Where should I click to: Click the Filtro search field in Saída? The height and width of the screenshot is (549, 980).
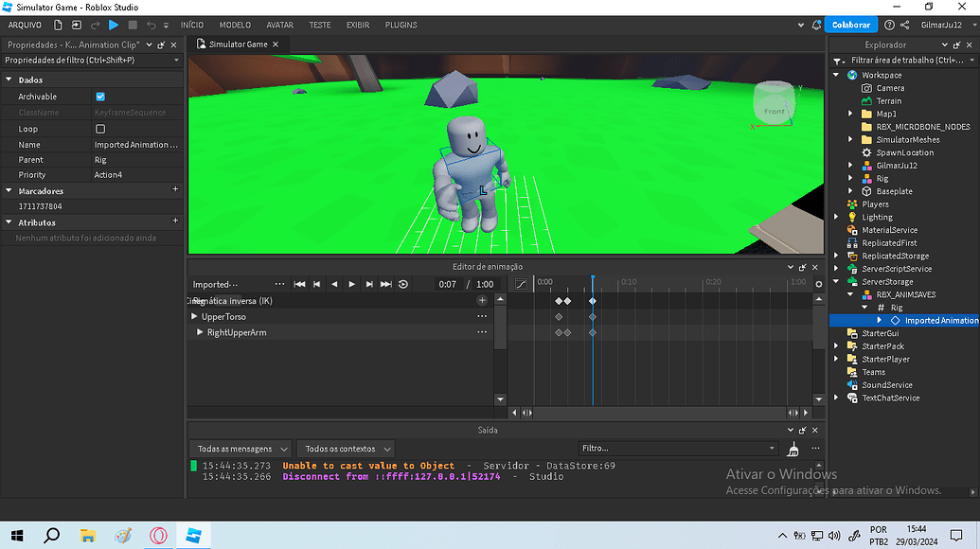[677, 448]
